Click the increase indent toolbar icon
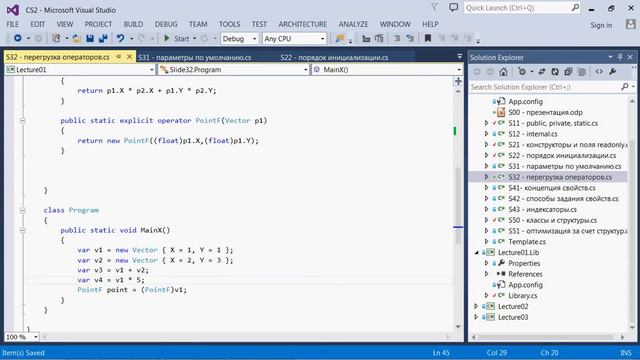This screenshot has height=360, width=640. pos(379,38)
